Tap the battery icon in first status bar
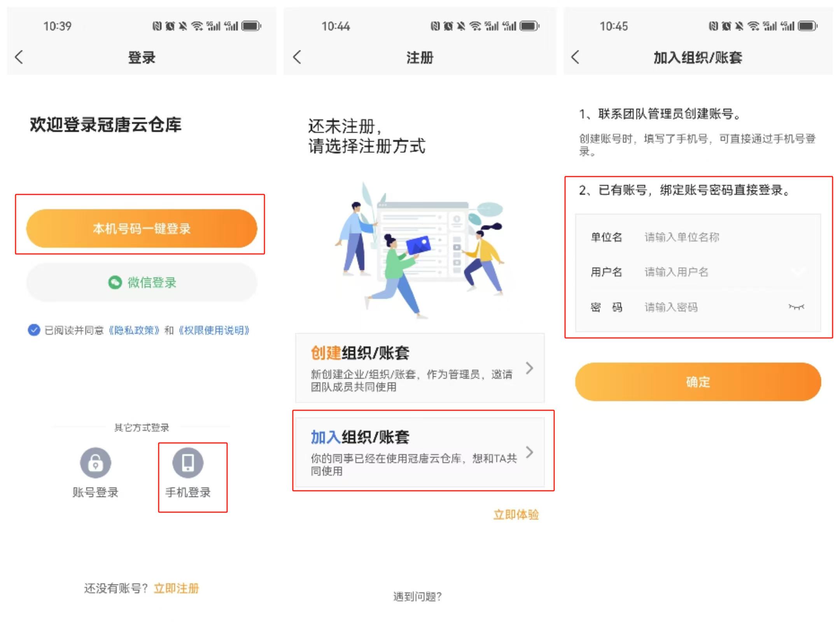The height and width of the screenshot is (630, 840). (x=251, y=26)
